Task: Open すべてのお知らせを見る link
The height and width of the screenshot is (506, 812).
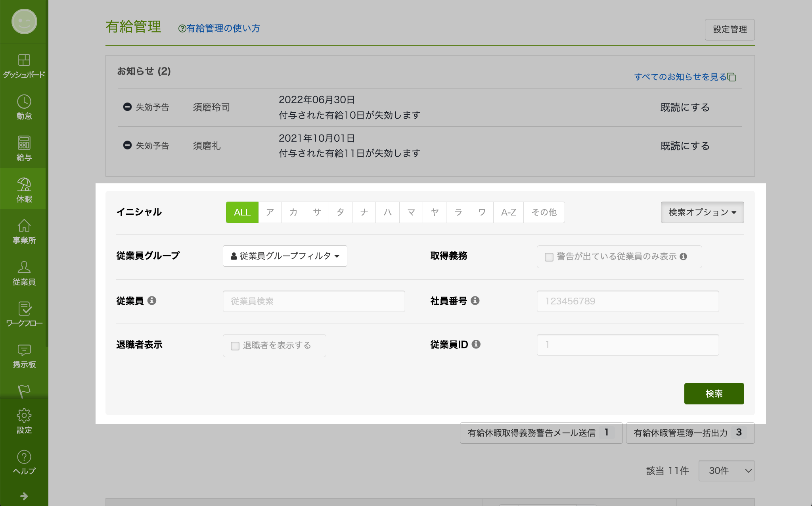Action: tap(680, 77)
